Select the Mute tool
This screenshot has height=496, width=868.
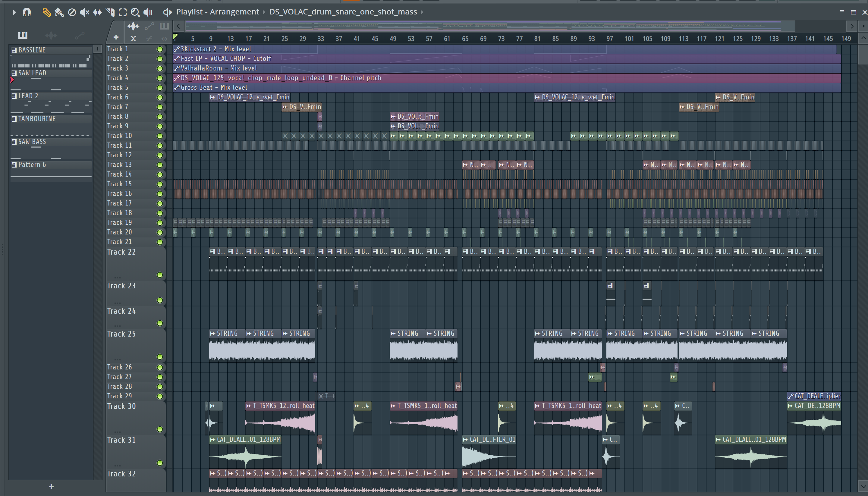84,13
